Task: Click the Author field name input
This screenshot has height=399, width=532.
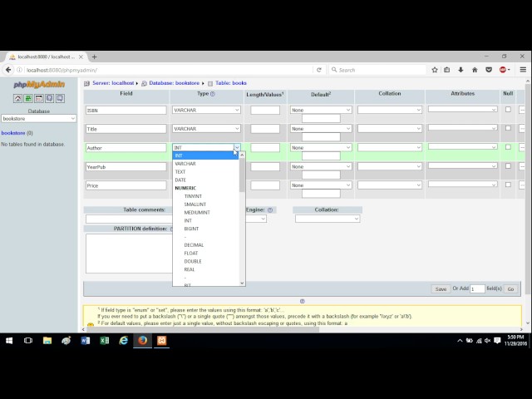Action: 126,148
